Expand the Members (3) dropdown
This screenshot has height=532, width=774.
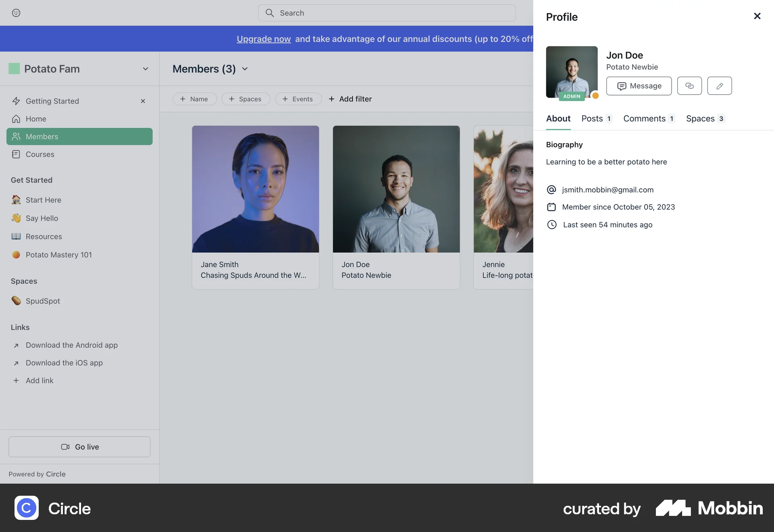point(245,69)
